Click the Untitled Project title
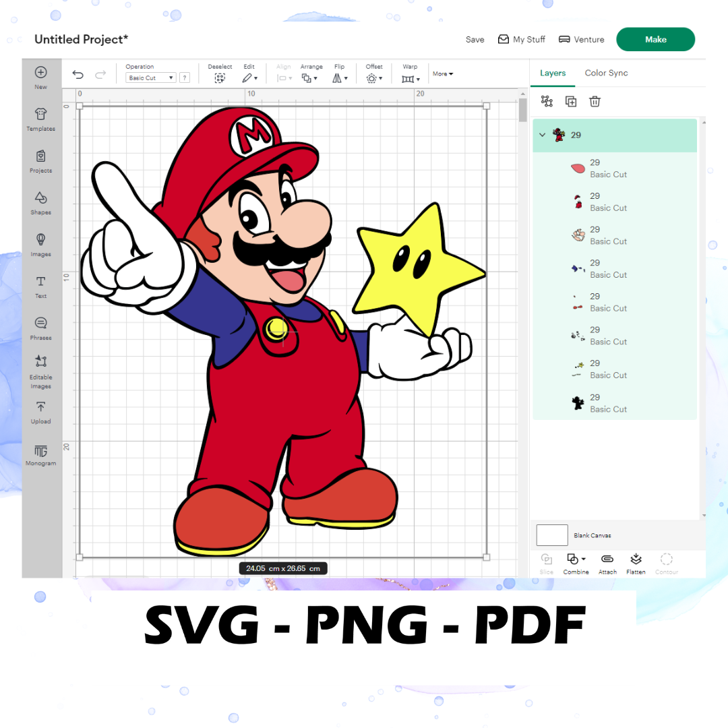 pyautogui.click(x=82, y=40)
